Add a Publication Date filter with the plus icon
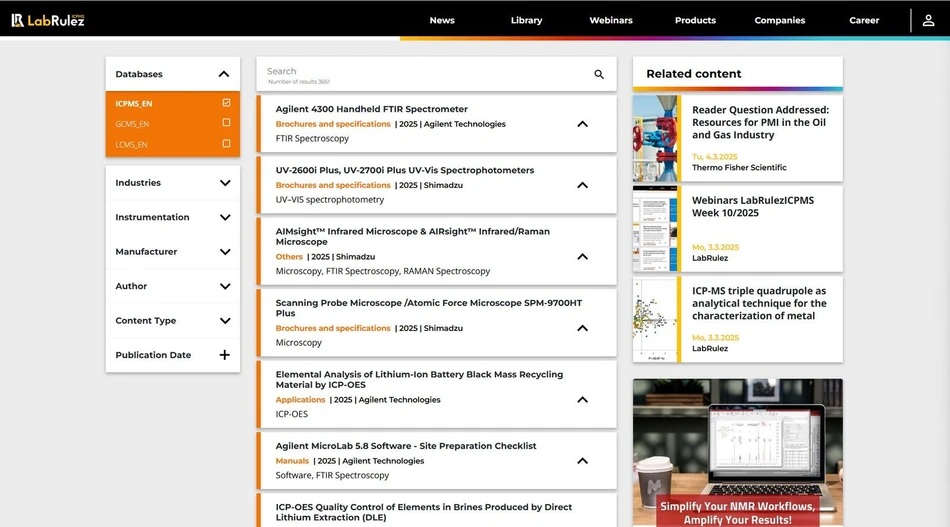Viewport: 950px width, 527px height. coord(224,355)
